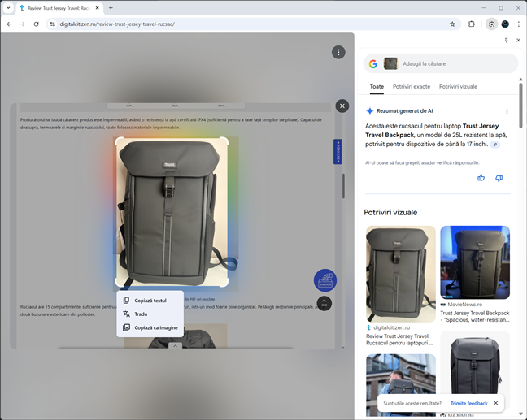Click the webpage vertical scrollbar thumb
Screen dimensions: 527x420
click(343, 186)
